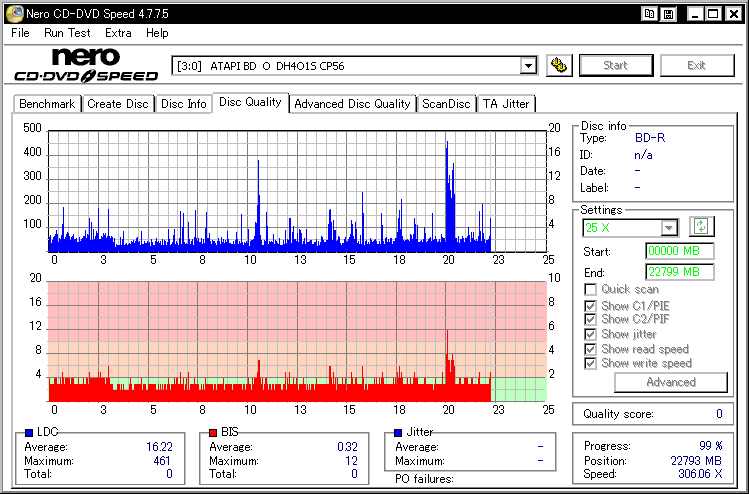The image size is (749, 494).
Task: Click the blue LDC legend square
Action: point(29,432)
